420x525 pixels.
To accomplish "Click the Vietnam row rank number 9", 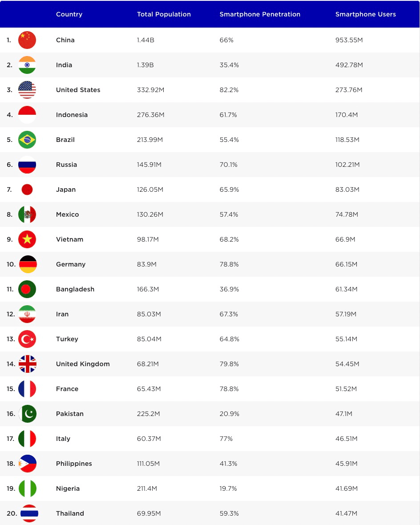I will [10, 239].
